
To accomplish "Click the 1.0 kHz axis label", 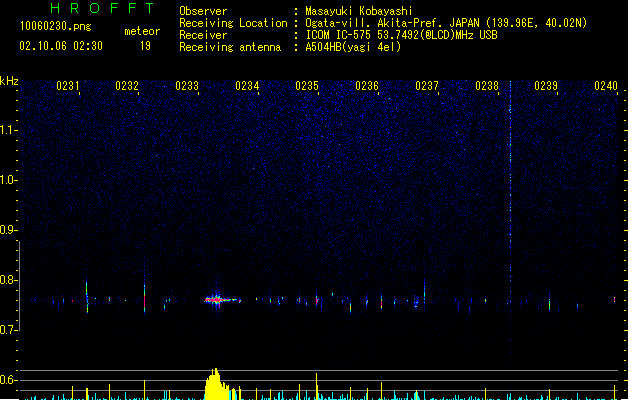I will click(x=9, y=180).
